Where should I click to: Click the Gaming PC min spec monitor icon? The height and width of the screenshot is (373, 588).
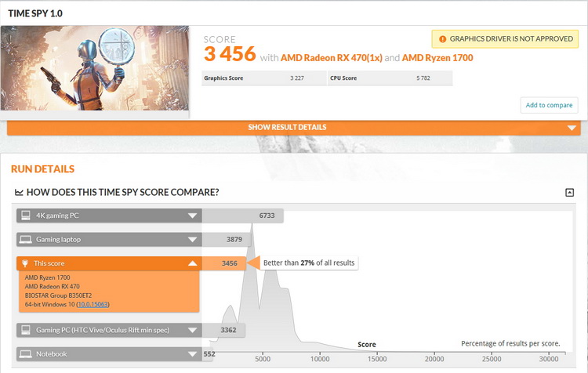[26, 330]
